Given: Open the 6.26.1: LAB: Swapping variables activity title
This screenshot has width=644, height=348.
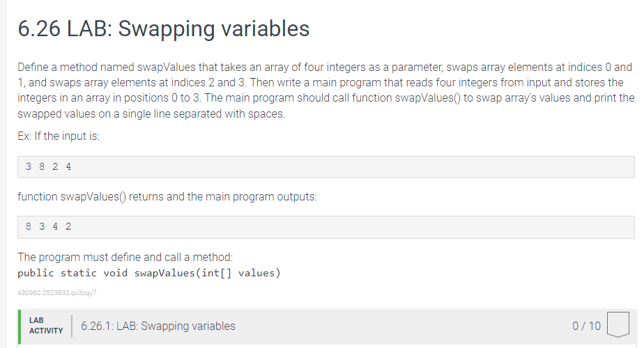Looking at the screenshot, I should 158,326.
